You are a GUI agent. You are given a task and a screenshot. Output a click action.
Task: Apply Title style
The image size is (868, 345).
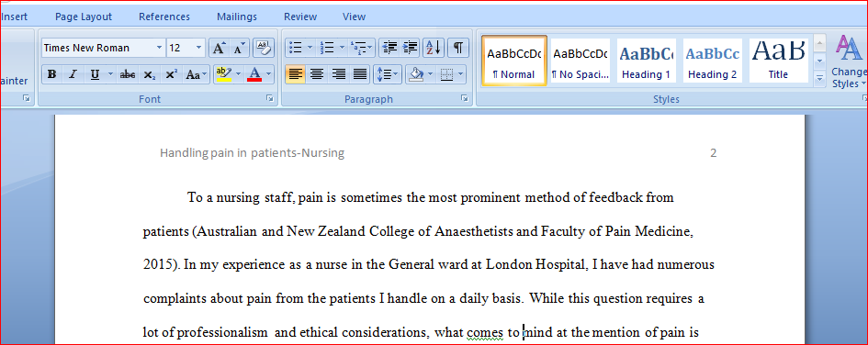pyautogui.click(x=778, y=61)
